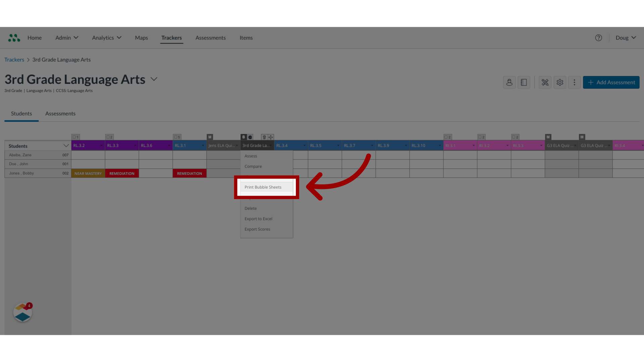The width and height of the screenshot is (644, 362).
Task: Click the help question mark icon
Action: point(598,38)
